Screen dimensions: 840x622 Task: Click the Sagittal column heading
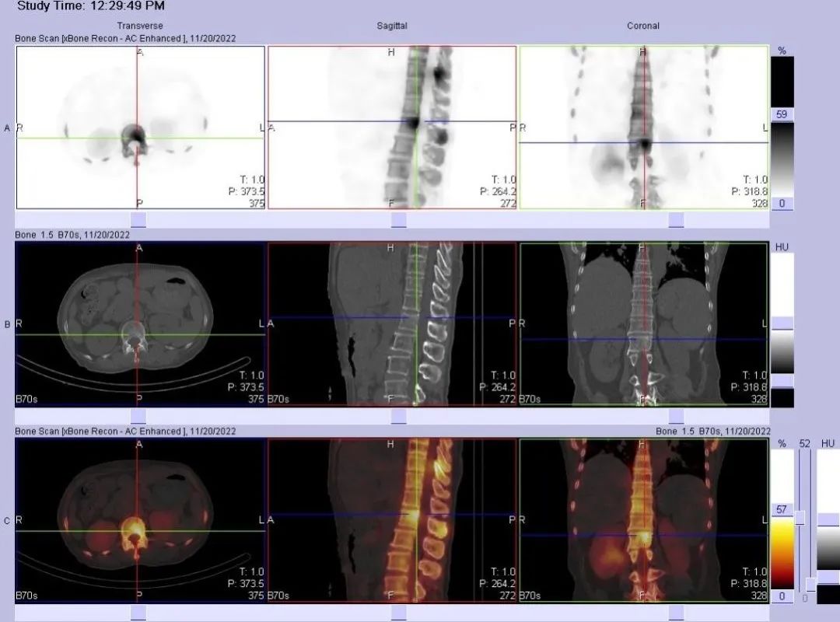pos(392,26)
